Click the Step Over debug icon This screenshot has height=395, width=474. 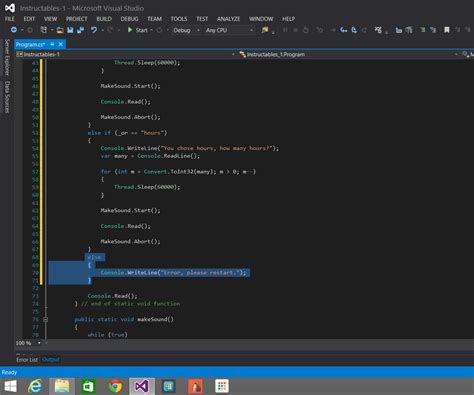(354, 30)
